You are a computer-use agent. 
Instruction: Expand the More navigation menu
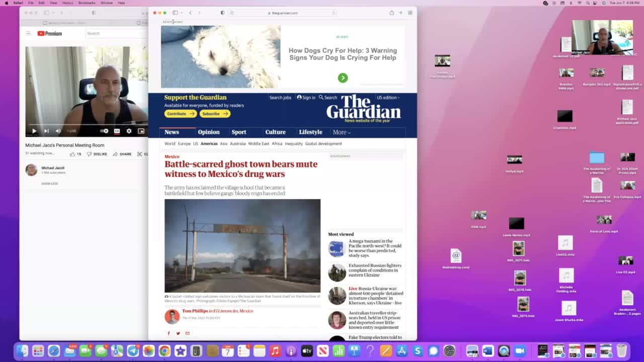pyautogui.click(x=342, y=132)
